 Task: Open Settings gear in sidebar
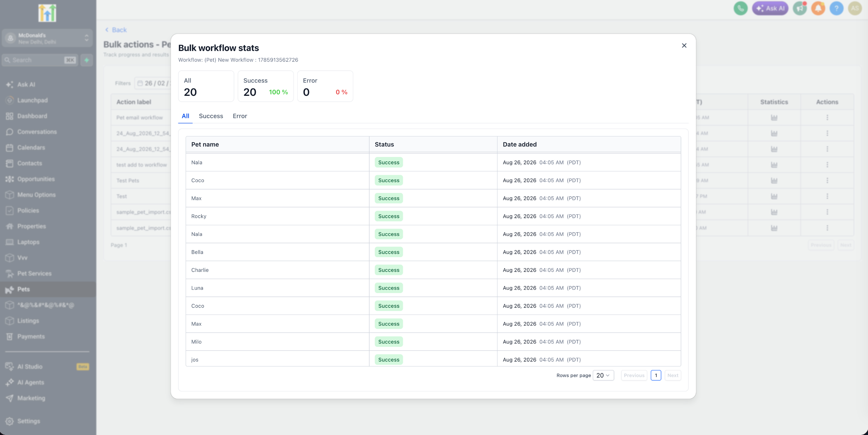point(28,421)
